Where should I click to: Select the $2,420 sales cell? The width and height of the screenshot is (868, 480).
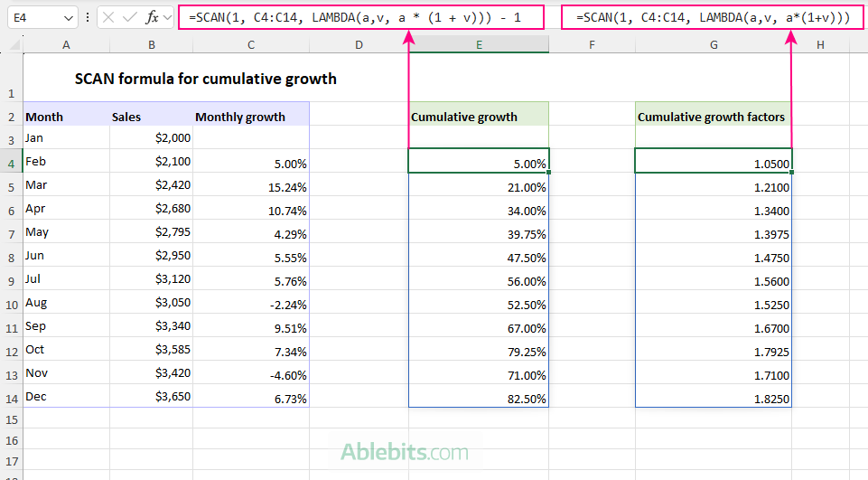pos(151,184)
